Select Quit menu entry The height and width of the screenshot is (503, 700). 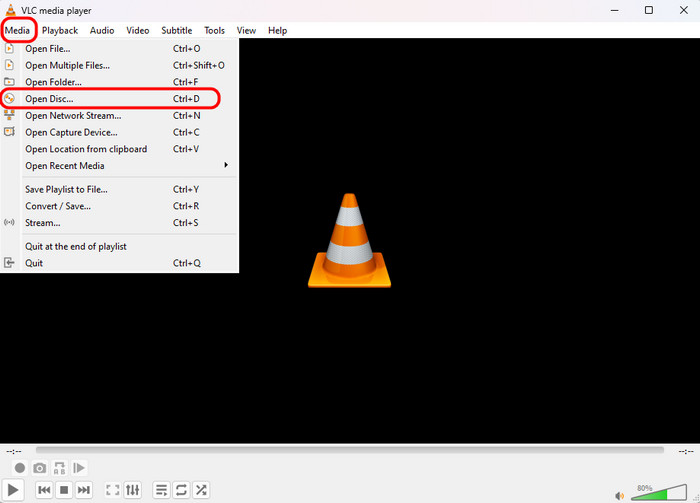pos(119,263)
